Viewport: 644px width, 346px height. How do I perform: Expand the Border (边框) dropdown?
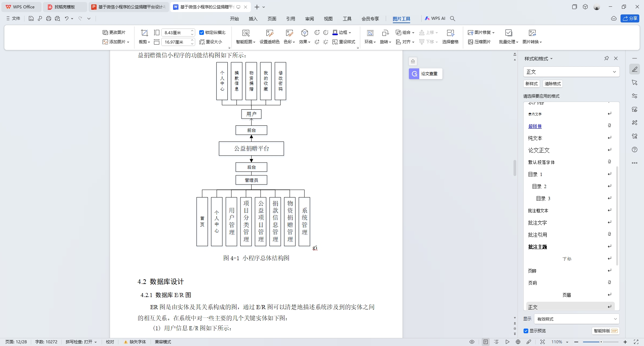(x=350, y=33)
